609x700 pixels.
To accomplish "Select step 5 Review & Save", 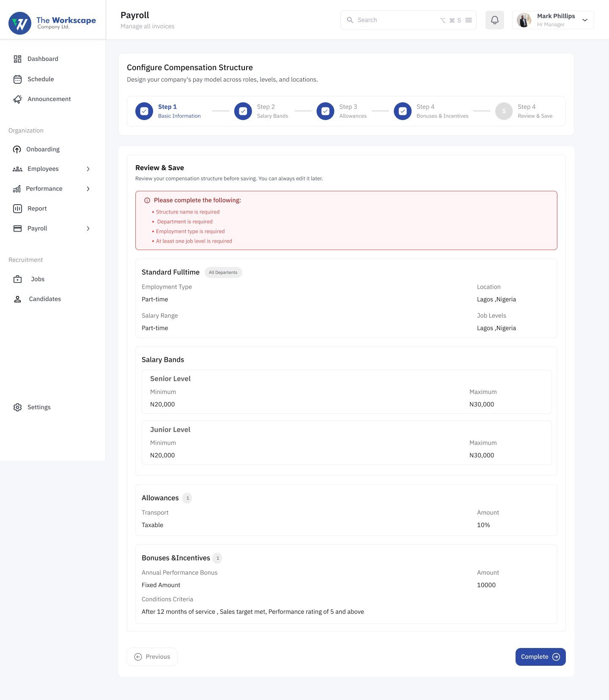I will 524,111.
